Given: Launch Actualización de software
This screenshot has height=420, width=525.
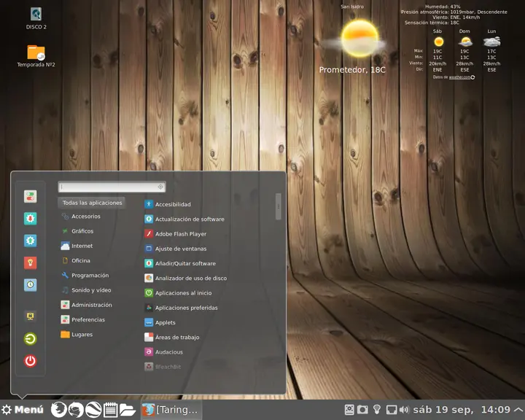Looking at the screenshot, I should click(x=184, y=219).
